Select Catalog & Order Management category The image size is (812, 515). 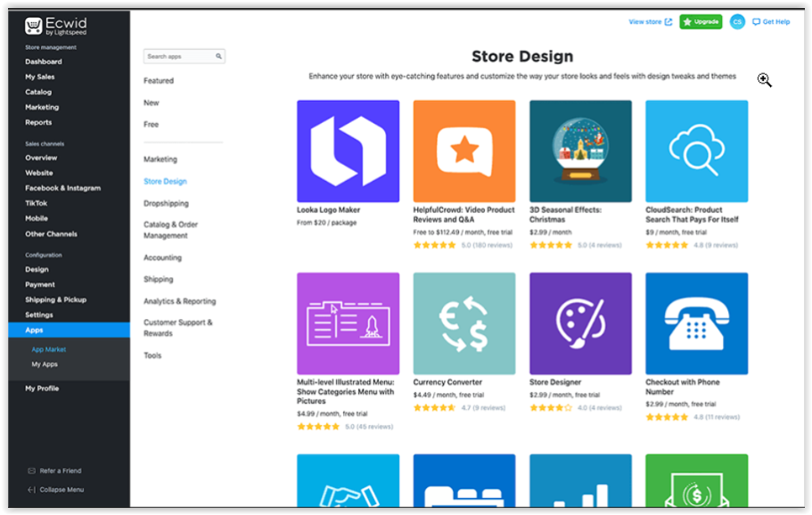click(x=170, y=230)
